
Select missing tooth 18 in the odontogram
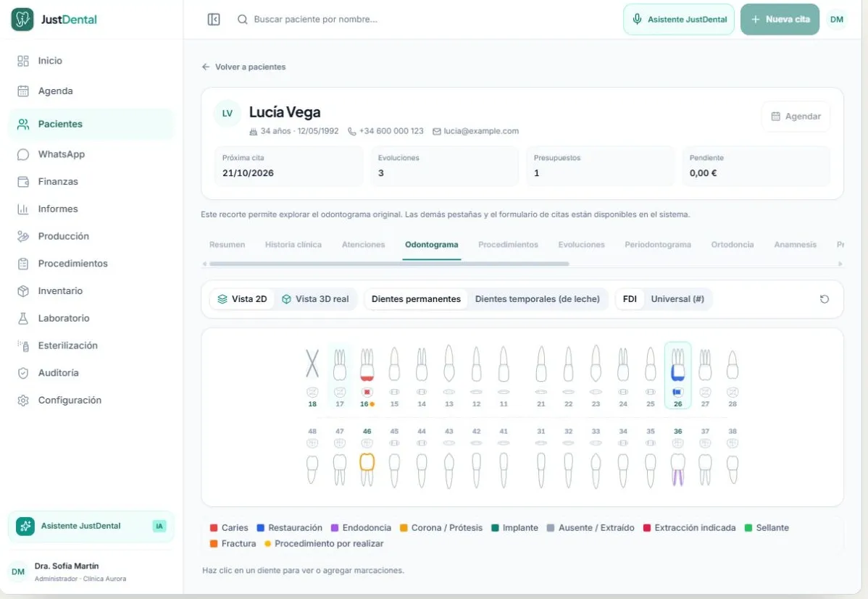[312, 376]
